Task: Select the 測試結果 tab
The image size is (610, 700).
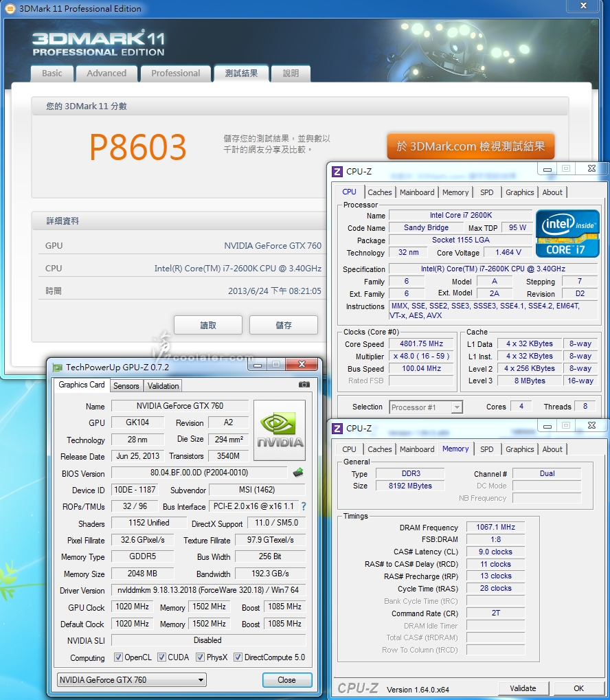Action: coord(241,74)
